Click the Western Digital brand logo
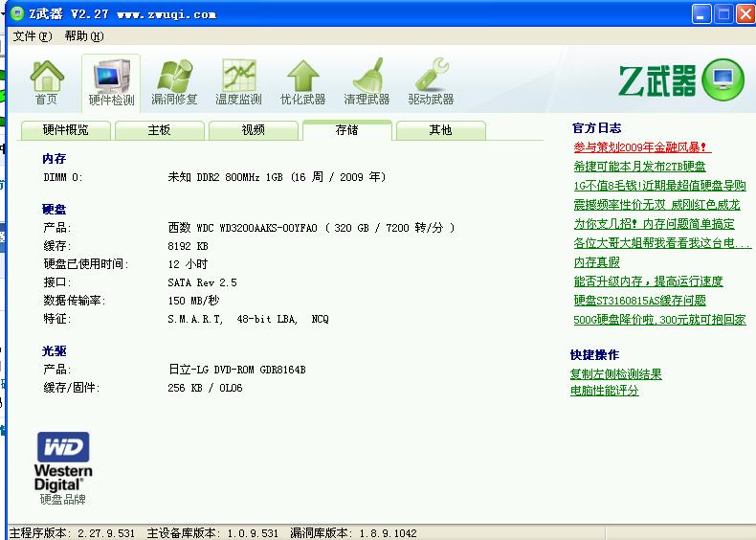 click(63, 461)
